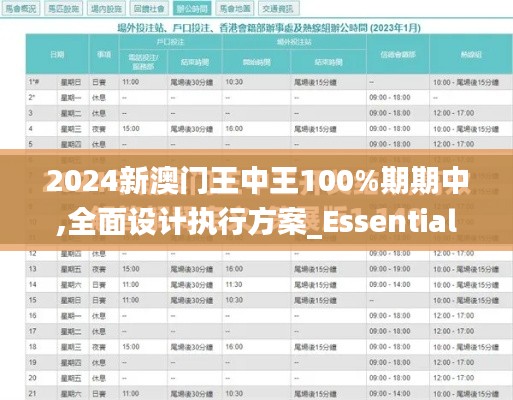Viewport: 513px width, 400px height.
Task: Click 12:00 - 17:00 in the row dated 19
Action: 454,362
